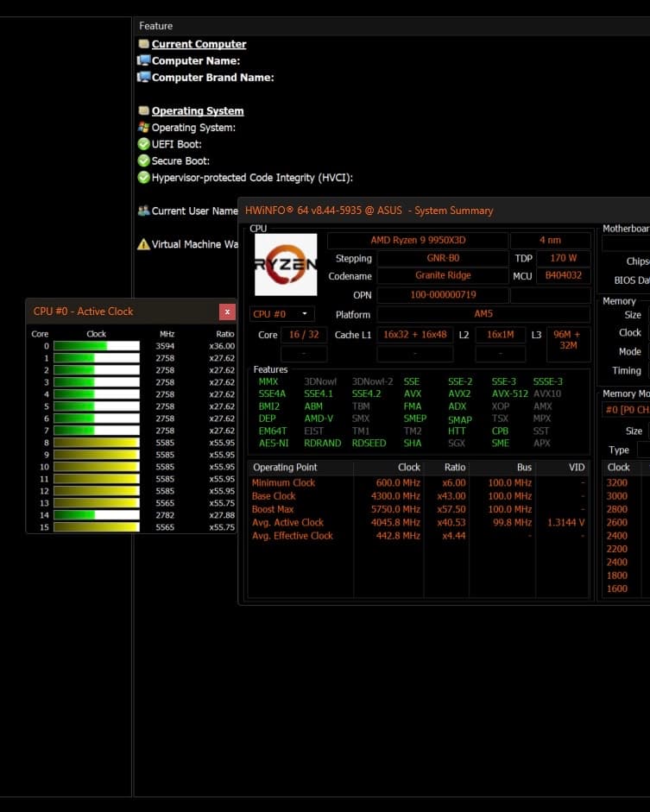650x812 pixels.
Task: Click the RDSEED feature label
Action: (369, 444)
